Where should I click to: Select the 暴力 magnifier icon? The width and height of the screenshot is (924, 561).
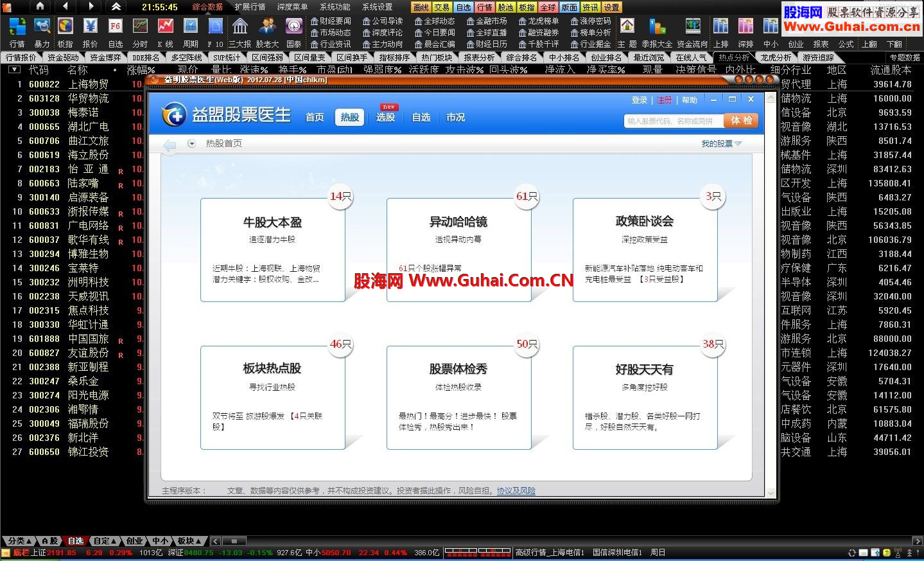coord(42,26)
